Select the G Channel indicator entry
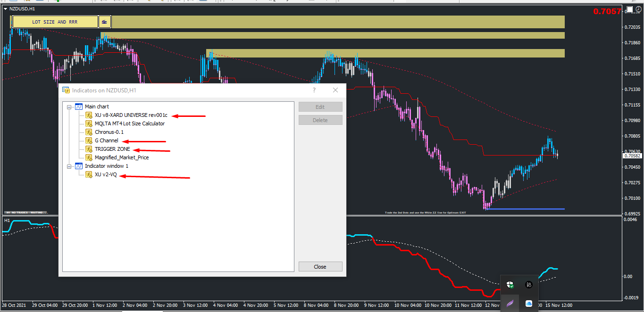 click(x=107, y=140)
